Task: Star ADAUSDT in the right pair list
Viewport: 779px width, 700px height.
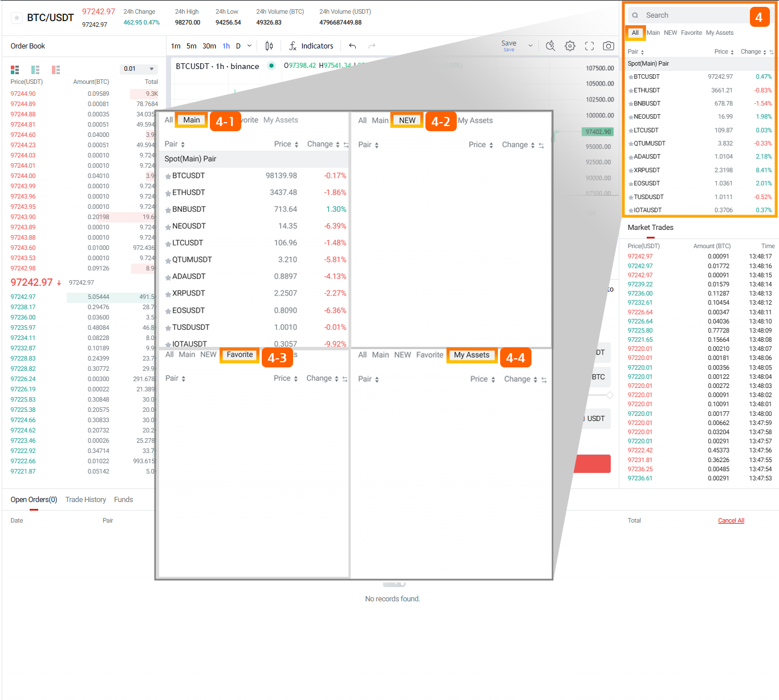Action: point(631,157)
